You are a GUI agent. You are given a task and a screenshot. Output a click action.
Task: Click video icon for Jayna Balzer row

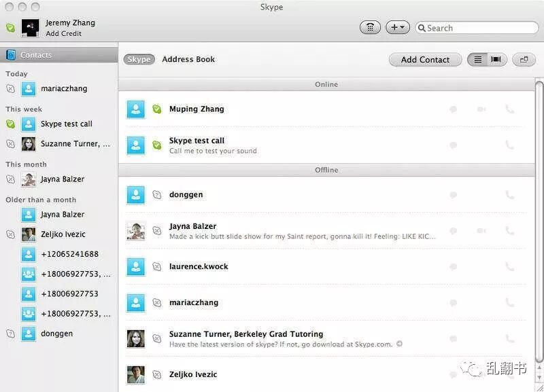coord(481,231)
